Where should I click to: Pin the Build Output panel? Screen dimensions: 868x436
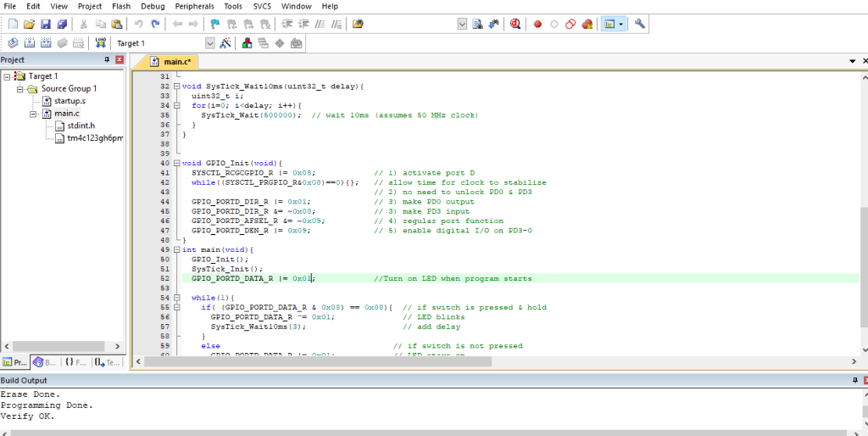[856, 380]
